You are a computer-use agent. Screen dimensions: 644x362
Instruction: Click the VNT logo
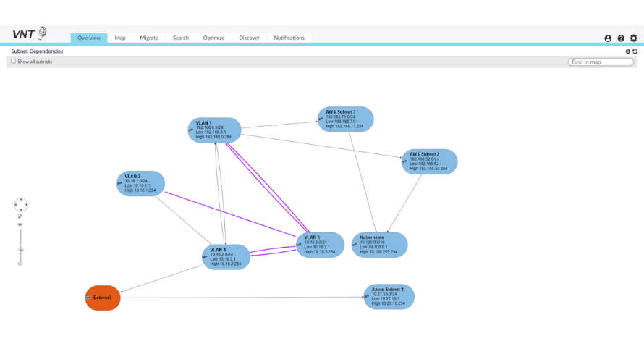point(30,34)
